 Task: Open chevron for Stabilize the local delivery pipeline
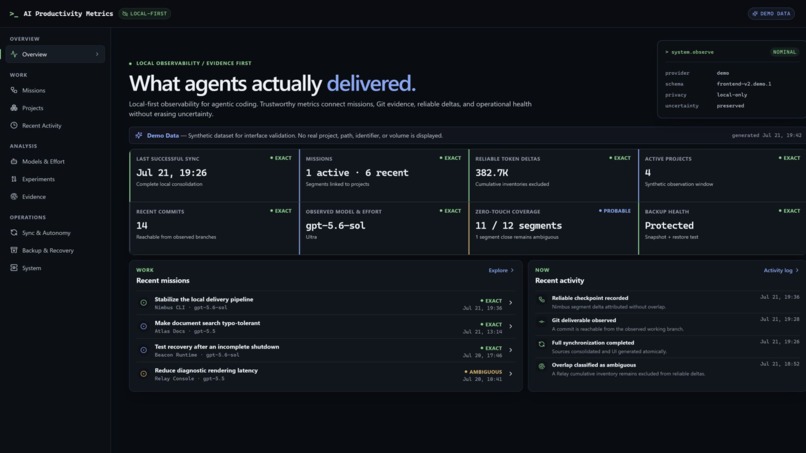(510, 303)
